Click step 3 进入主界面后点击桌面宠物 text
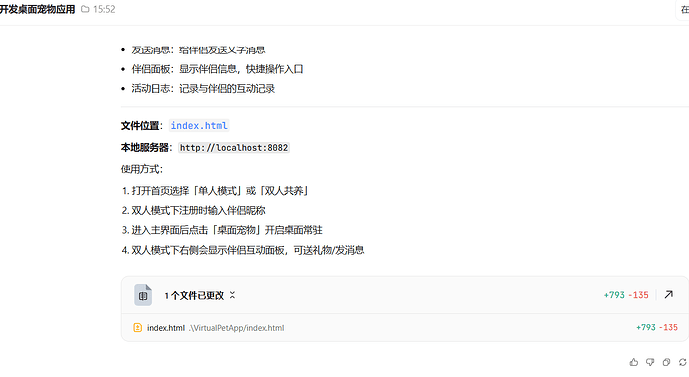The height and width of the screenshot is (377, 689). (x=227, y=230)
